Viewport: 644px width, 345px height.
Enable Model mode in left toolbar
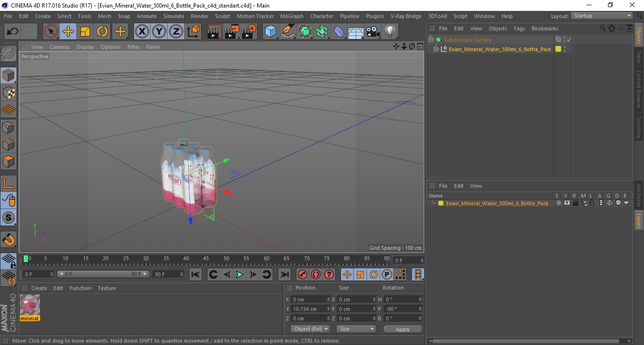9,75
